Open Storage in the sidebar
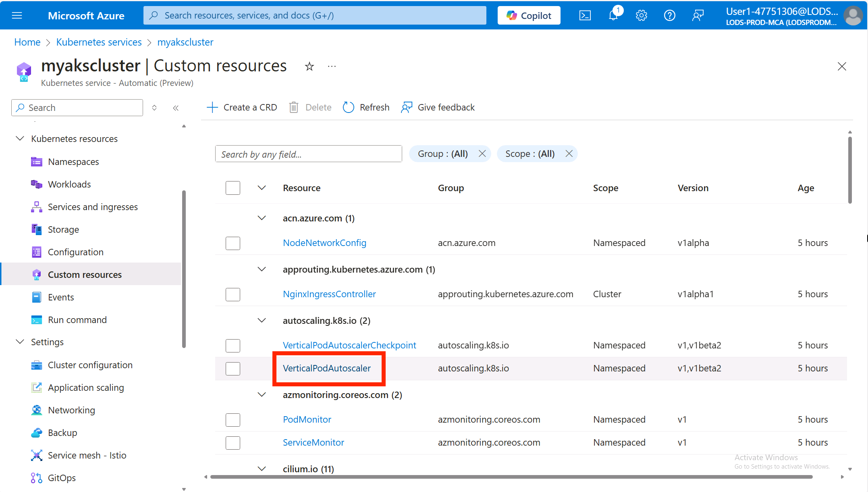Image resolution: width=868 pixels, height=492 pixels. click(63, 229)
